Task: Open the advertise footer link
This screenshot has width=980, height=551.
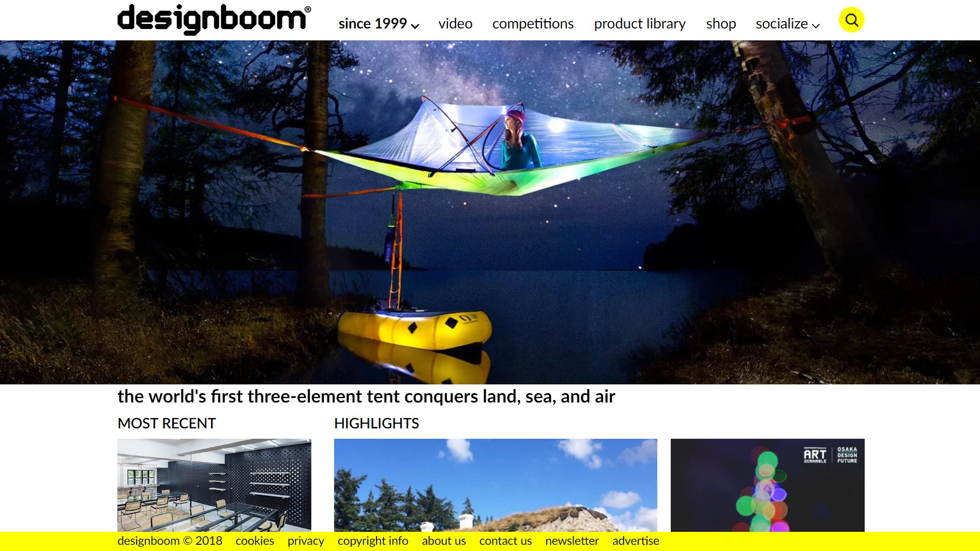Action: tap(636, 541)
